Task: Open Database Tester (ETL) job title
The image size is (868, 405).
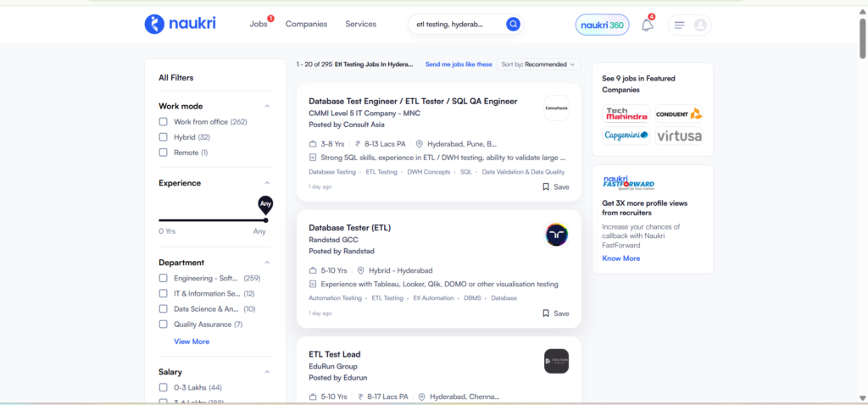Action: (350, 228)
